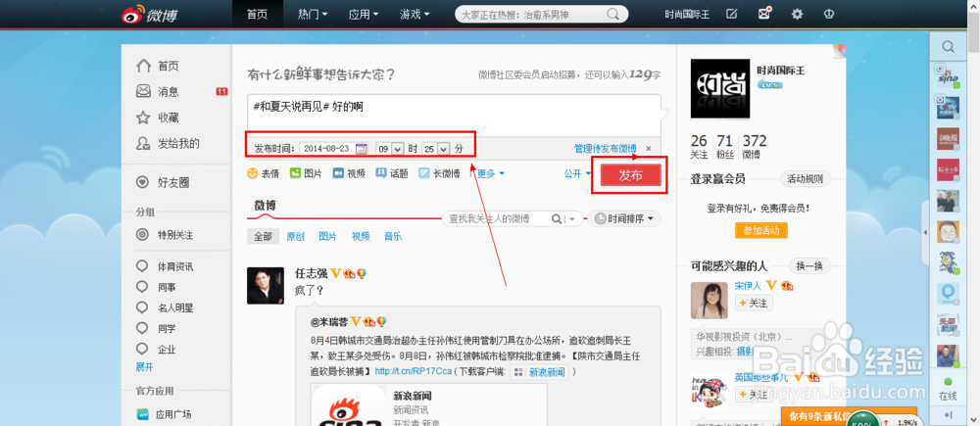This screenshot has height=426, width=980.
Task: Select the 图片 filter tab
Action: point(327,236)
